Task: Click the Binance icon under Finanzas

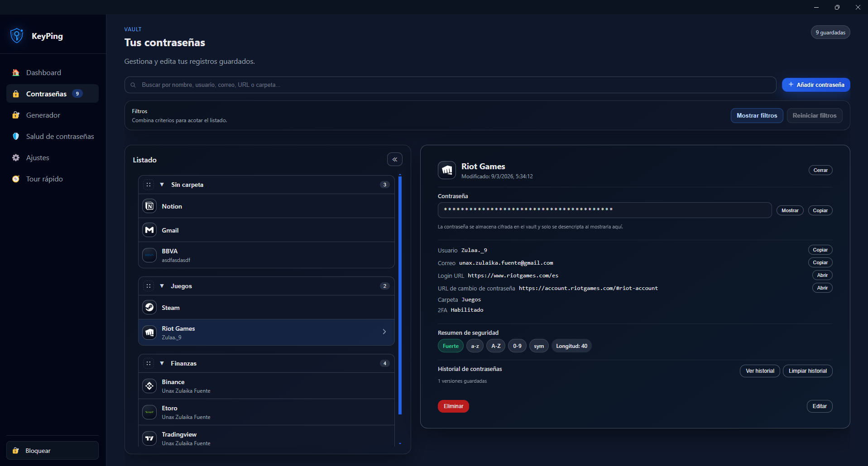Action: 149,386
